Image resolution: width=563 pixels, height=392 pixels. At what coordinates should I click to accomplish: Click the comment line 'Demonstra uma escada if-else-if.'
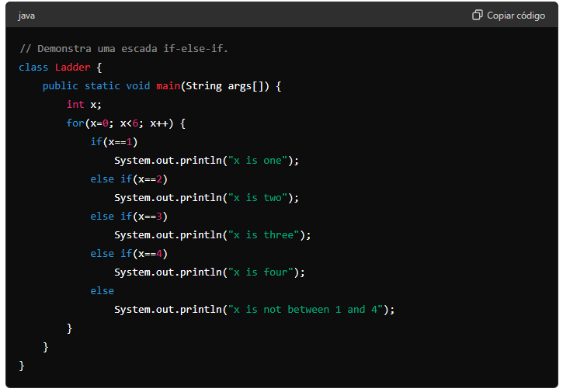tap(124, 48)
